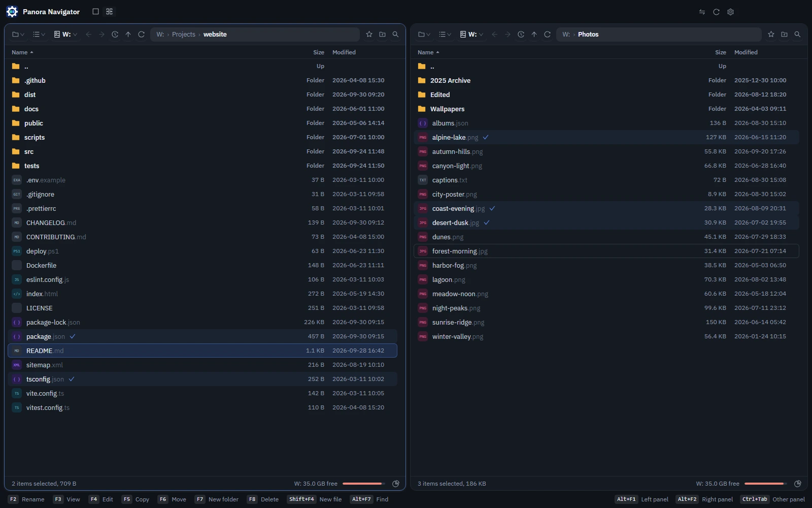
Task: Deselect tsconfig.json checkmark
Action: [x=72, y=379]
